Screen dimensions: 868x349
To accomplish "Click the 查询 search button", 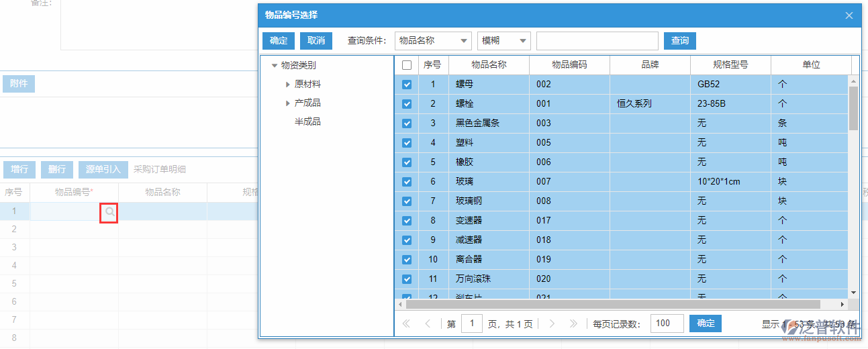I will coord(679,41).
